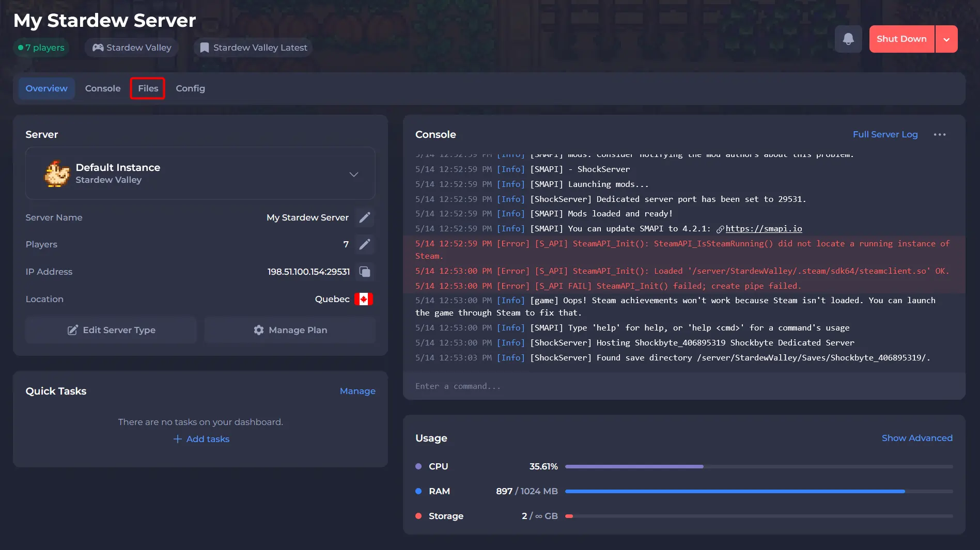Screen dimensions: 980x550
Task: Click the CPU usage progress bar
Action: pos(758,466)
